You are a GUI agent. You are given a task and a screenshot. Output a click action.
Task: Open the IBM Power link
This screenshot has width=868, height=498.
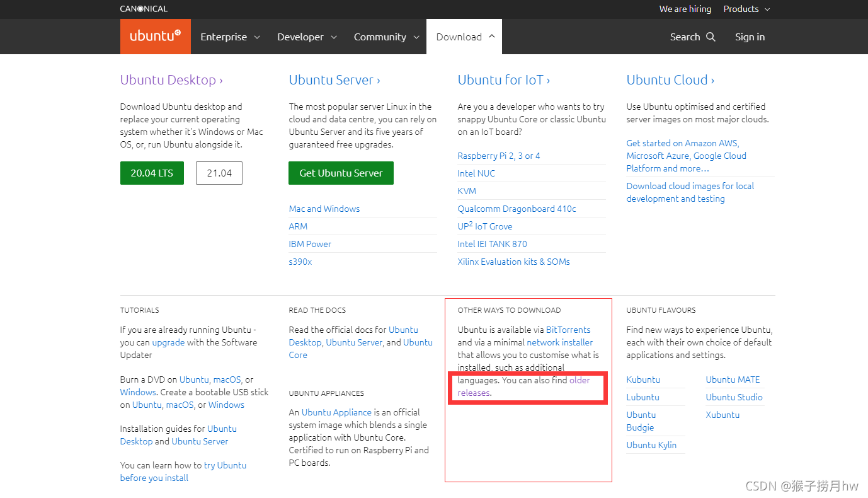coord(310,244)
